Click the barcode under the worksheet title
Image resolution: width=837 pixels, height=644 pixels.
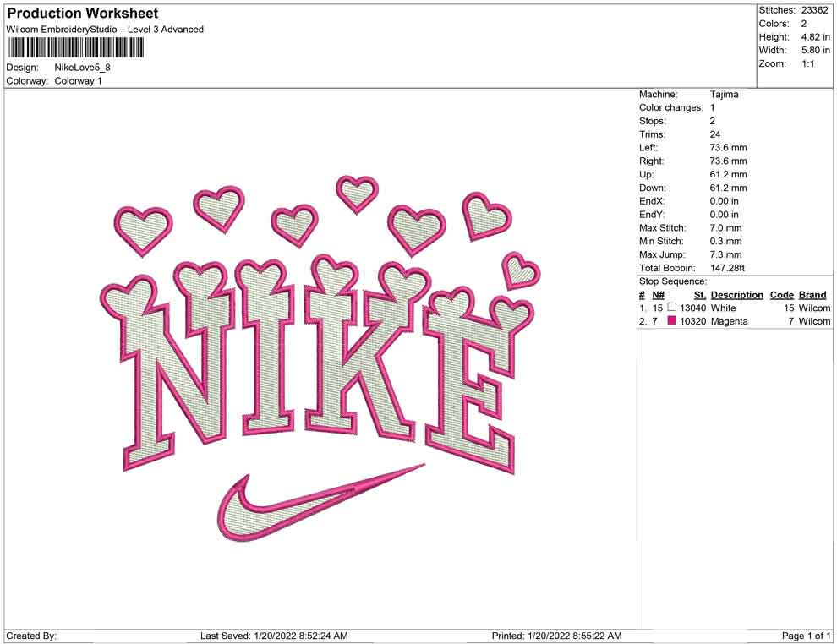[76, 47]
